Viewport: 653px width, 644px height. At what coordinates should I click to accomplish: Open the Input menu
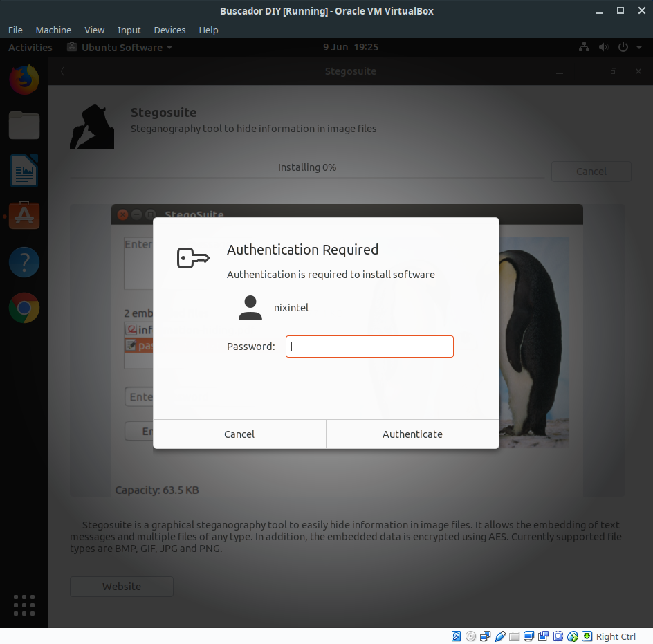click(x=129, y=30)
